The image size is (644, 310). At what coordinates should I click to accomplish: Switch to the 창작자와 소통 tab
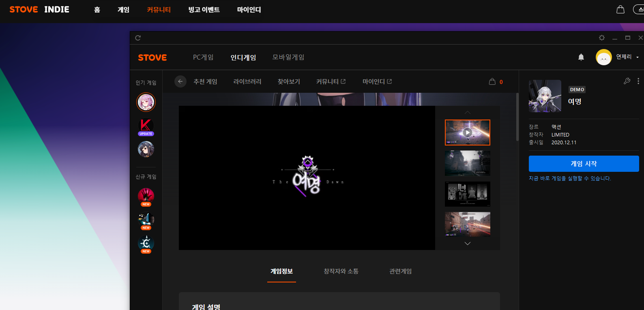click(341, 271)
